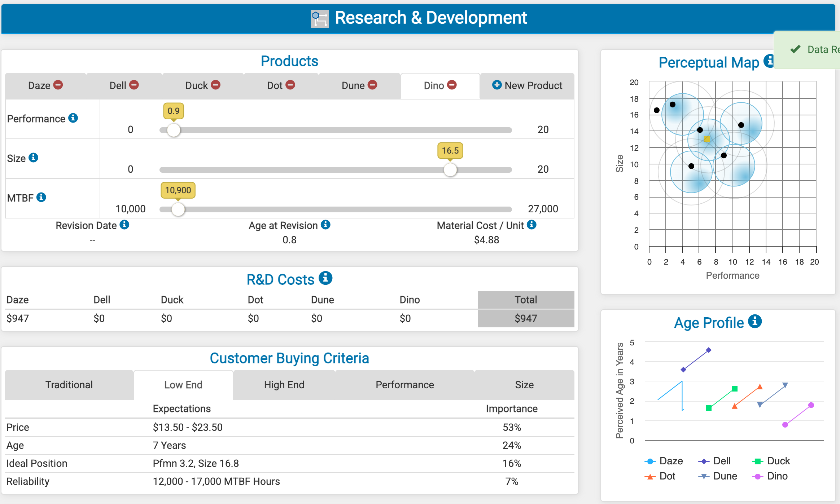The width and height of the screenshot is (840, 504).
Task: Open the Age Profile info icon
Action: (754, 321)
